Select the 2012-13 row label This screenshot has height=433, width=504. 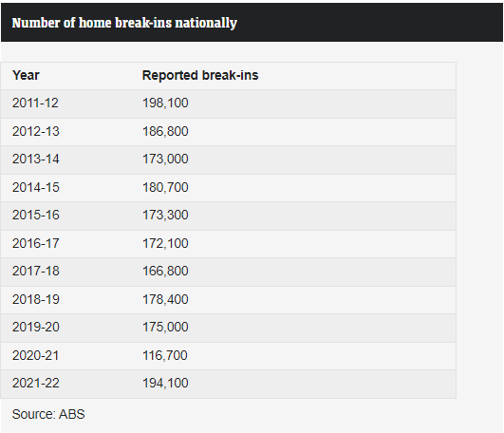pyautogui.click(x=36, y=131)
